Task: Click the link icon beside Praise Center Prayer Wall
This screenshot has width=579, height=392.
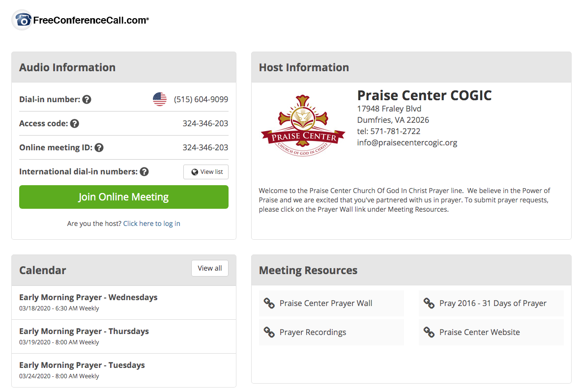Action: [x=269, y=304]
